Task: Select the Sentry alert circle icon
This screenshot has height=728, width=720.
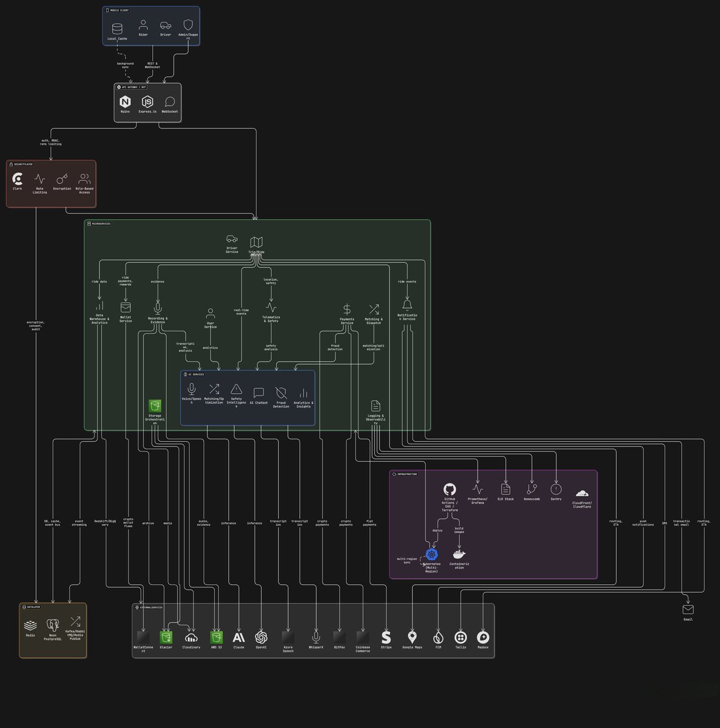Action: 556,489
